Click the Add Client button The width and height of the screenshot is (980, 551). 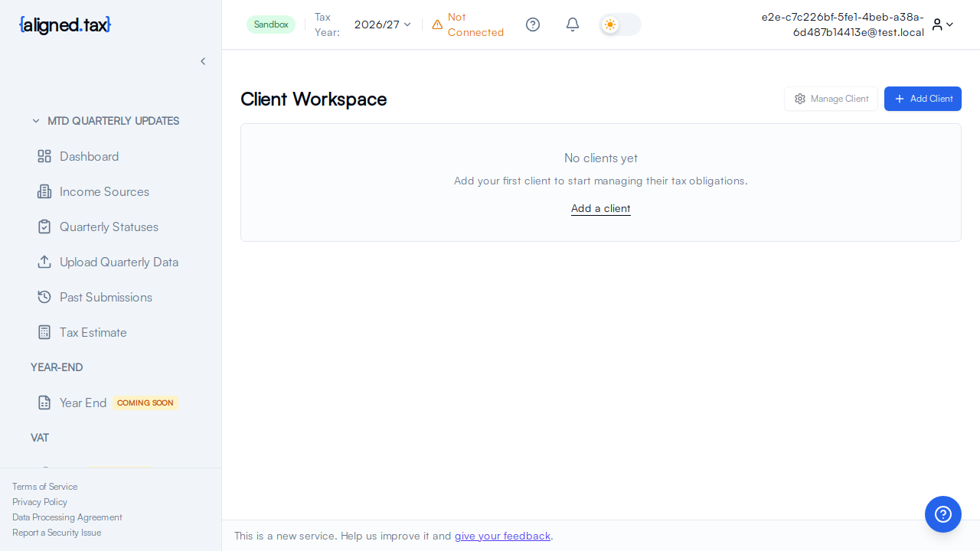(923, 99)
